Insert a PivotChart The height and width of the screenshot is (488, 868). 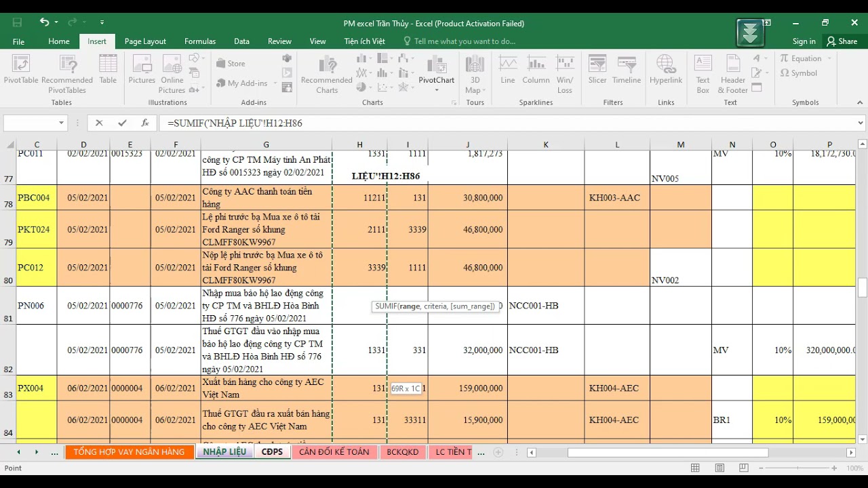436,68
